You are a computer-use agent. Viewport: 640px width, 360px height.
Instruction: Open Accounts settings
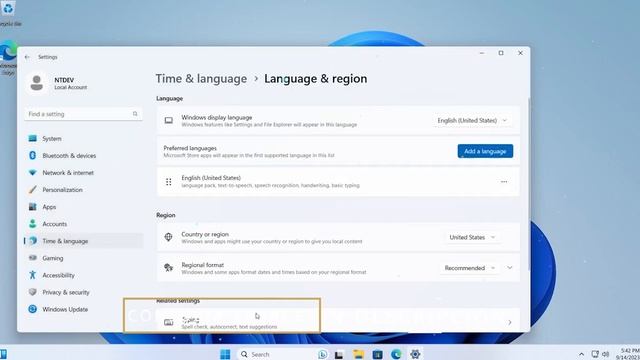click(84, 224)
